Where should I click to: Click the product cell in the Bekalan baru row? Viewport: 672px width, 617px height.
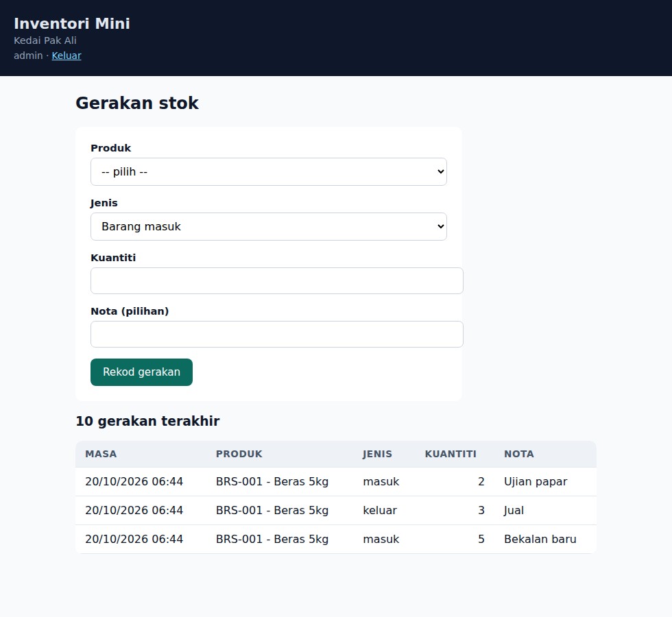(x=272, y=539)
